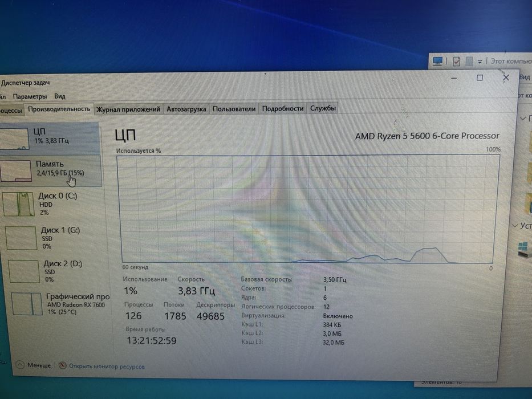Click the 126 processes count
Image resolution: width=532 pixels, height=399 pixels.
coord(133,316)
